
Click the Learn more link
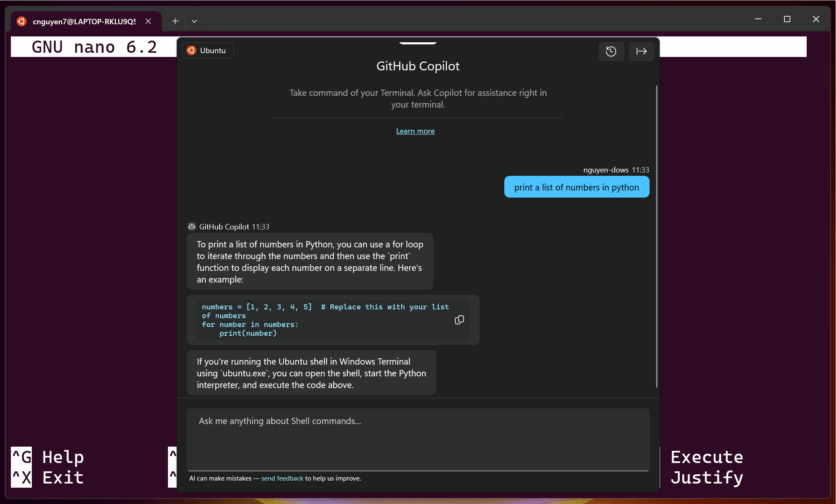click(415, 131)
